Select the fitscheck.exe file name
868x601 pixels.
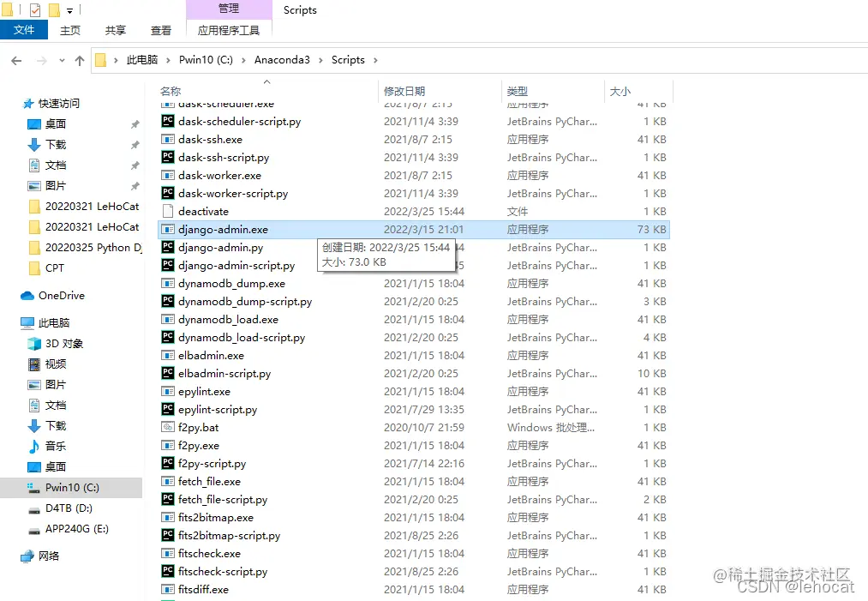point(209,553)
